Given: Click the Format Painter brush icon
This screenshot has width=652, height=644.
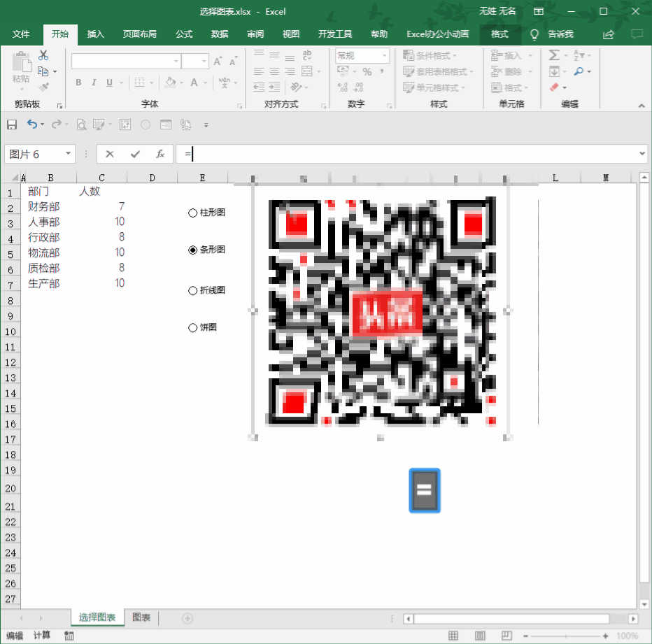Looking at the screenshot, I should pyautogui.click(x=43, y=87).
